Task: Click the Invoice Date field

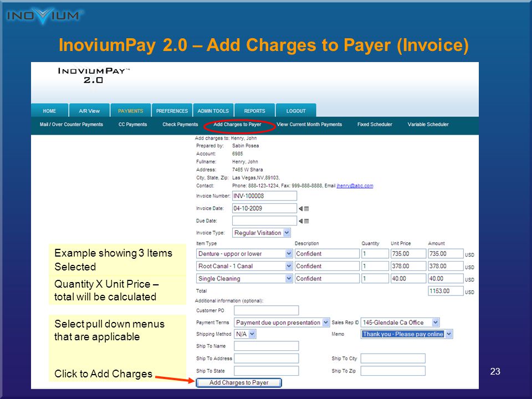Action: point(265,208)
